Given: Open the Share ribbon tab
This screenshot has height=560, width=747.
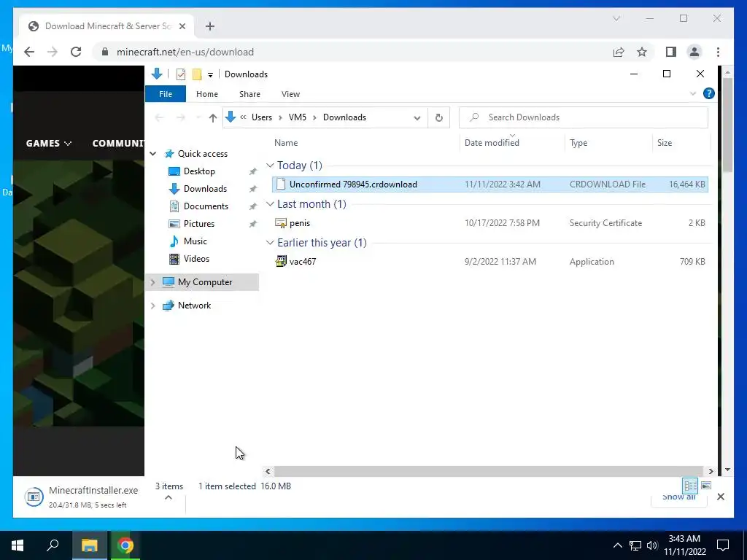Looking at the screenshot, I should (x=249, y=94).
